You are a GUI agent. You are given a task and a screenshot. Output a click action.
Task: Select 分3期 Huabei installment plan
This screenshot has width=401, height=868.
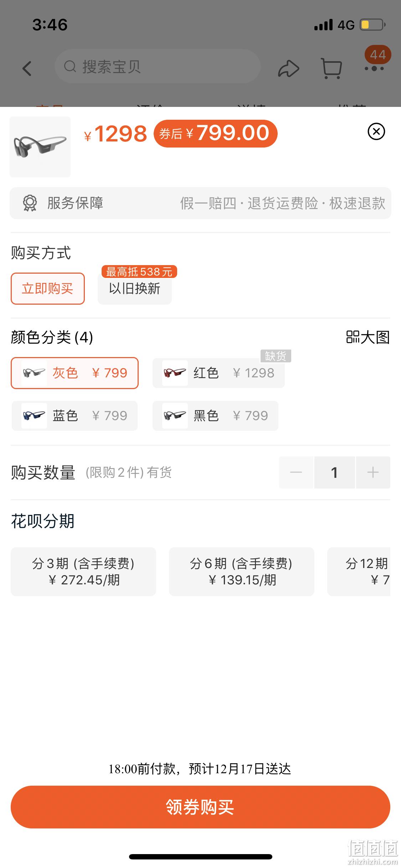click(83, 572)
